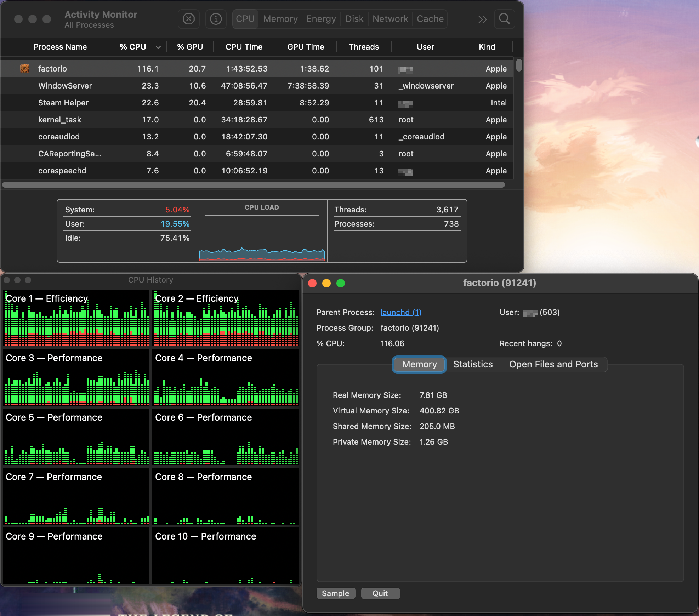Click the Quit button
This screenshot has width=699, height=616.
[x=380, y=593]
